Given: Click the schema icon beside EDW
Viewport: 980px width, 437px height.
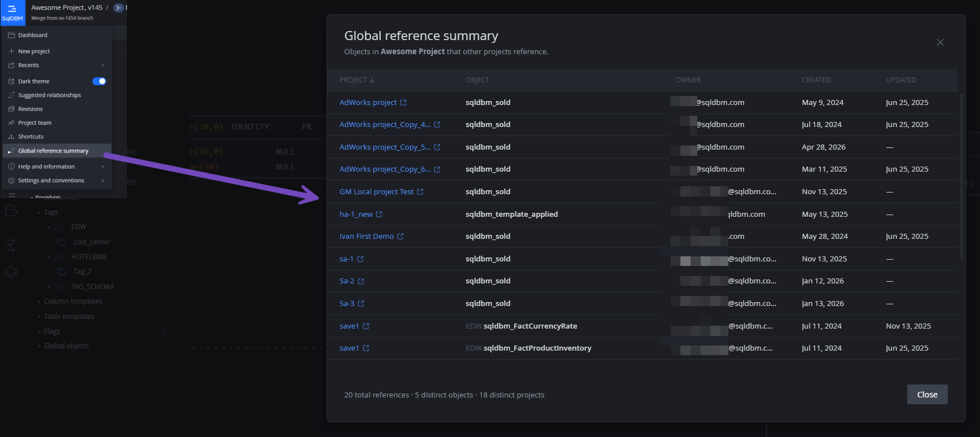Looking at the screenshot, I should click(59, 227).
